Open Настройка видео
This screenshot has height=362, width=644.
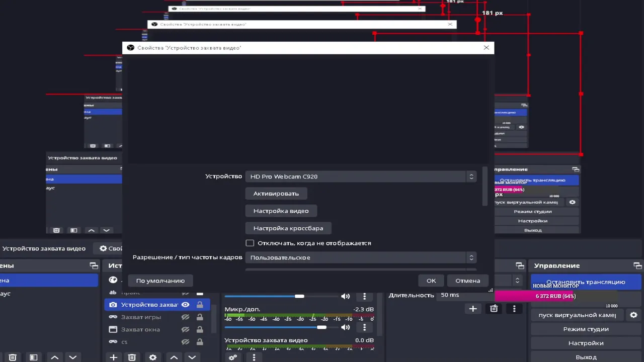pyautogui.click(x=281, y=211)
